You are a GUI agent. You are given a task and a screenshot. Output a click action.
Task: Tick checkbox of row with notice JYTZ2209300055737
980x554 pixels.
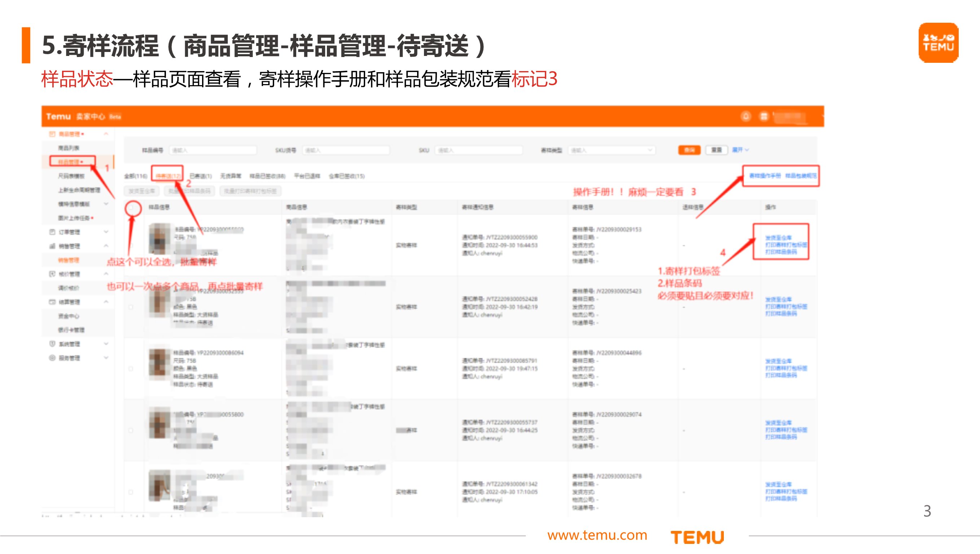tap(131, 430)
